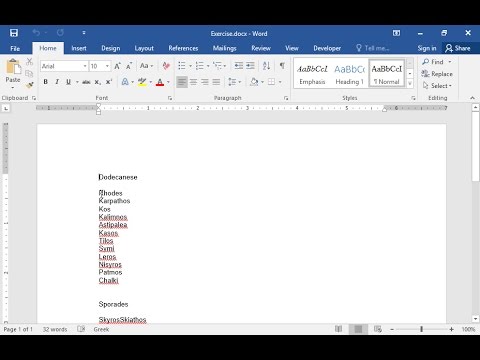
Task: Adjust the zoom slider handle
Action: [x=421, y=329]
